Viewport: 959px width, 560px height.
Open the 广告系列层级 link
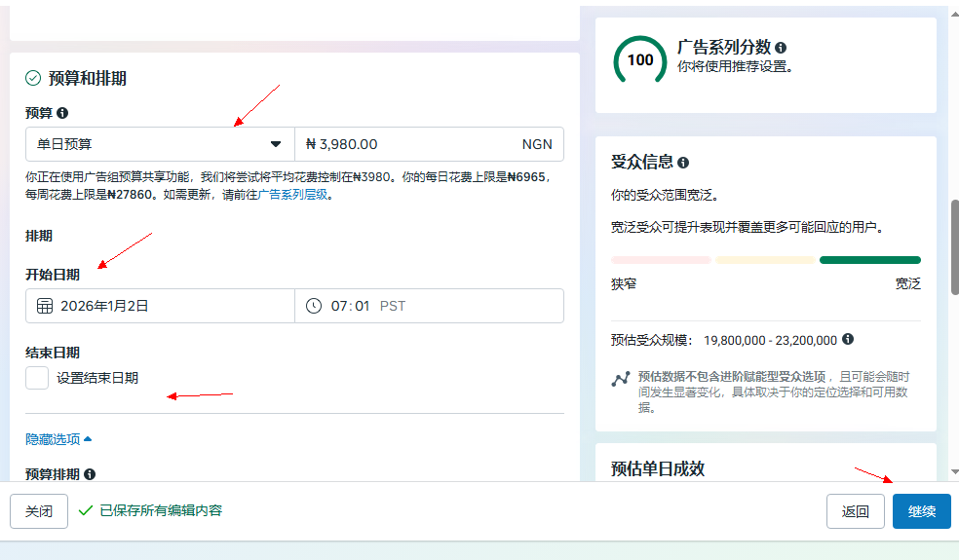click(x=292, y=195)
